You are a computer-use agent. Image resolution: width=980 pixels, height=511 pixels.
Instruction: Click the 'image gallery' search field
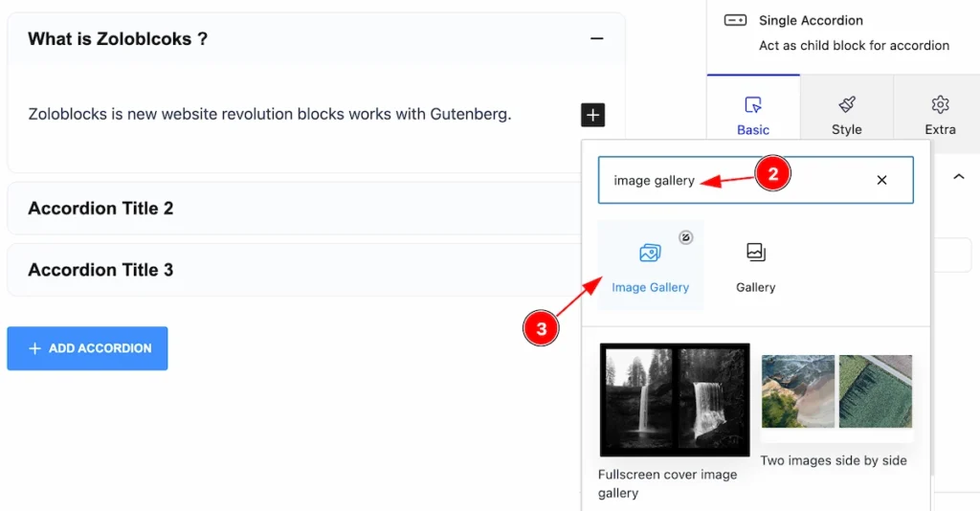(x=756, y=180)
